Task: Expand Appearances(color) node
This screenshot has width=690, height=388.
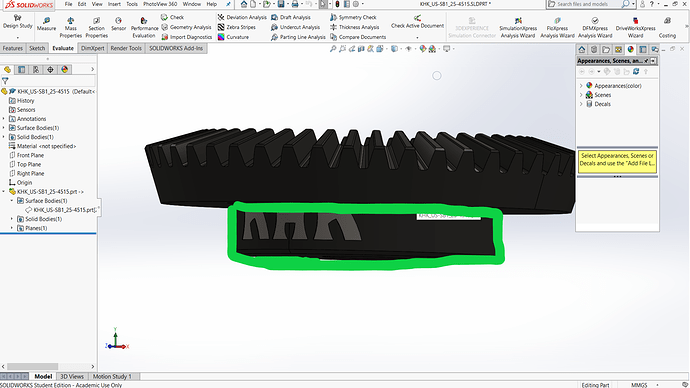Action: point(581,86)
